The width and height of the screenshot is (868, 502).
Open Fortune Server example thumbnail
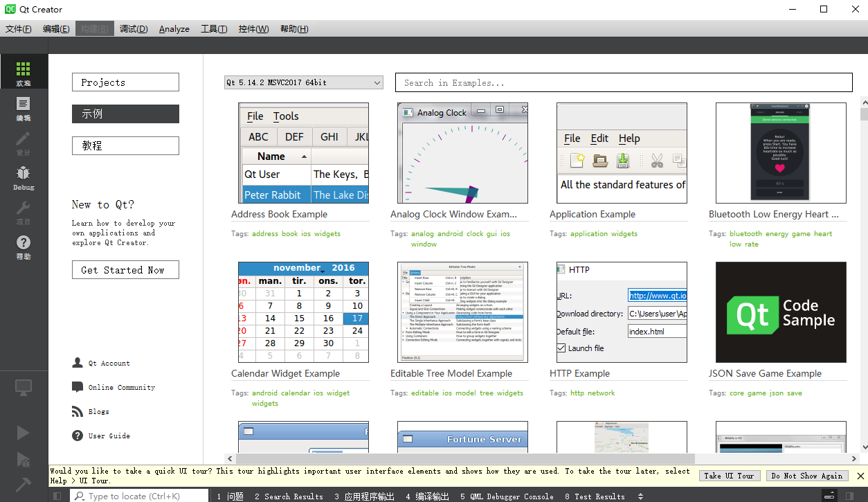tap(462, 437)
